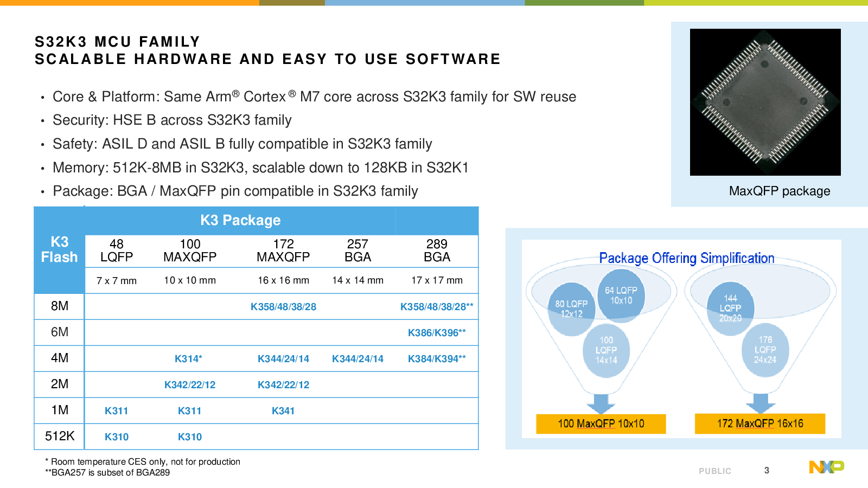The image size is (868, 488).
Task: Click K342/22/12 in 100 MAXQFP column
Action: (x=190, y=385)
